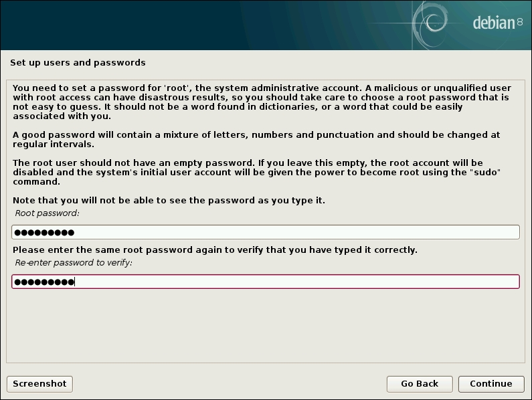The image size is (532, 400).
Task: Click the version number 8 beside debian
Action: 520,23
